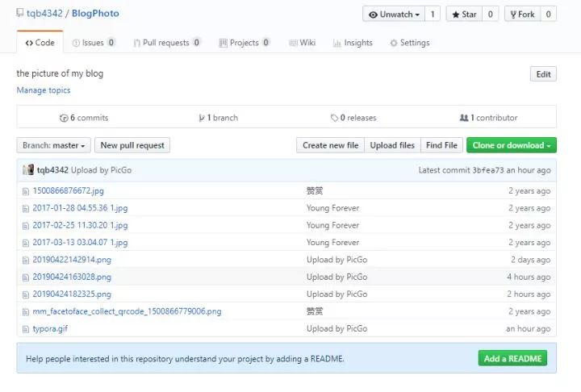Click file icon beside 20190422142914.png
This screenshot has height=392, width=581.
(26, 260)
